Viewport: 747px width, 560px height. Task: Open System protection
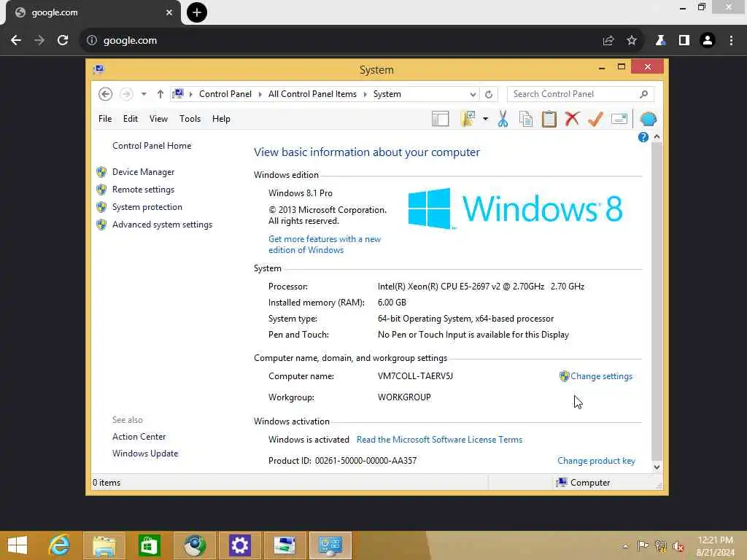147,207
